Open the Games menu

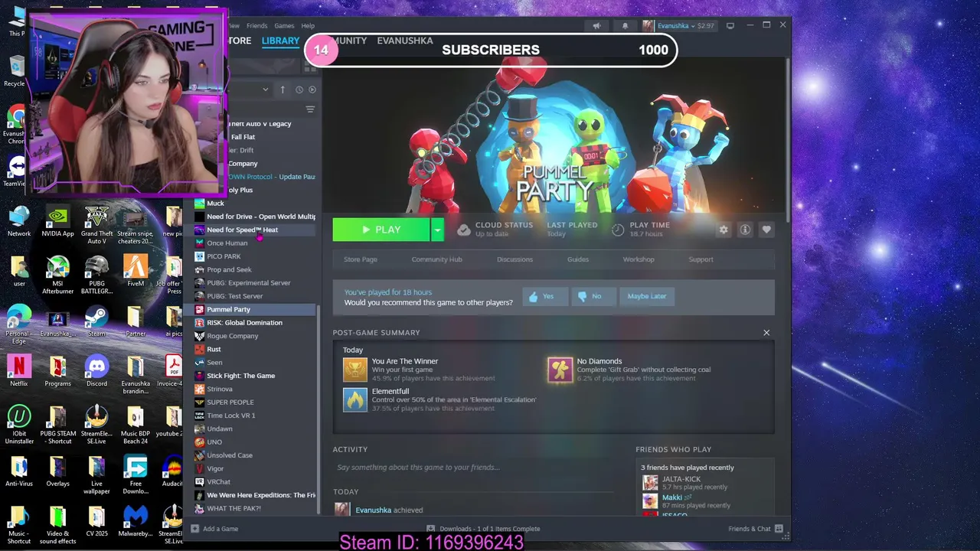pyautogui.click(x=284, y=26)
